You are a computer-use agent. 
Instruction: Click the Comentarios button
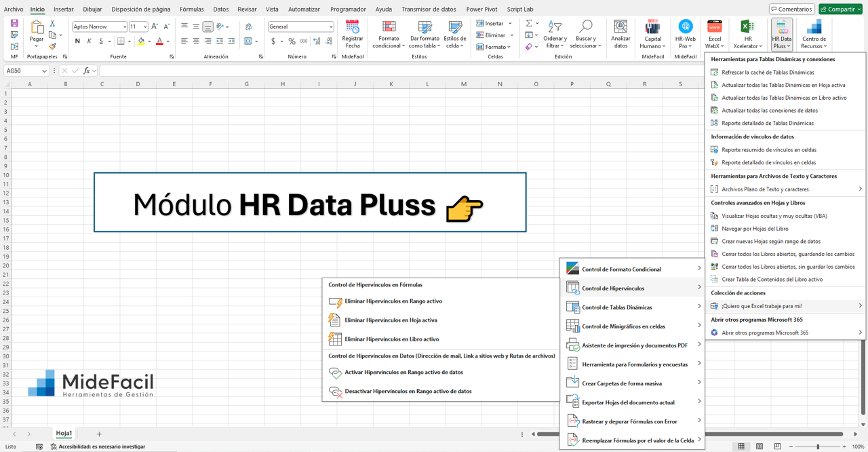click(791, 10)
